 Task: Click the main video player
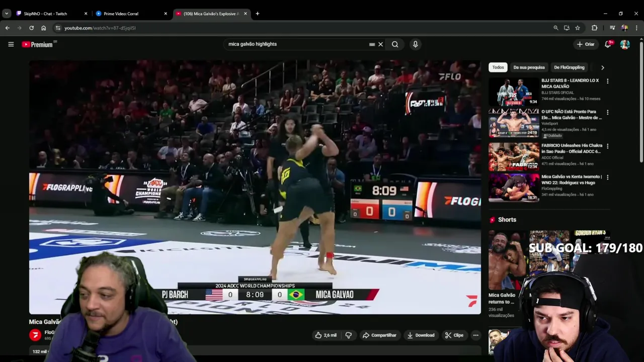click(255, 187)
